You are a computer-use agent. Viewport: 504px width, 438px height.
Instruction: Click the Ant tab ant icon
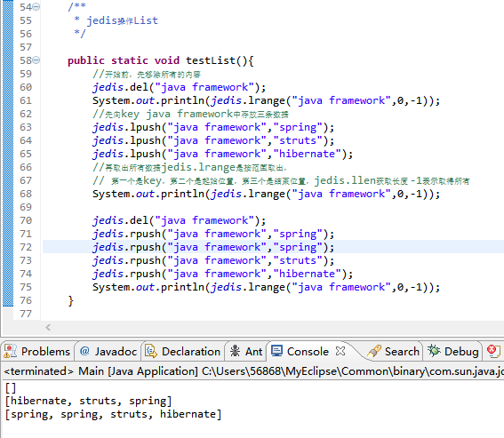click(x=236, y=351)
